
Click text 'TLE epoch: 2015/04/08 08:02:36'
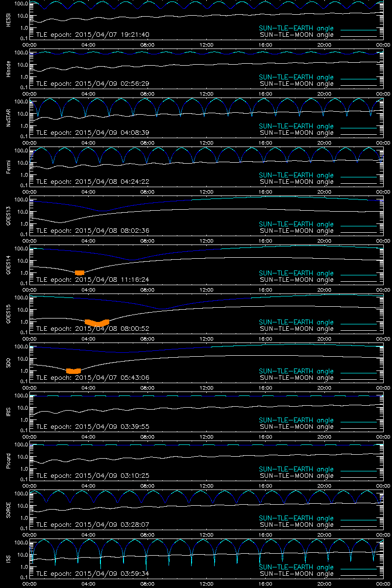click(93, 231)
